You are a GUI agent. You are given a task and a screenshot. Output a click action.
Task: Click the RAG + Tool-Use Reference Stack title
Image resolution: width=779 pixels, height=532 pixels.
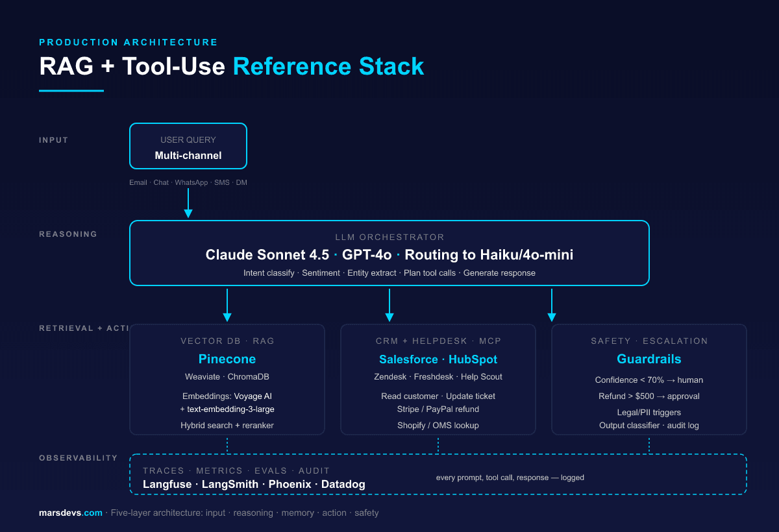[232, 66]
